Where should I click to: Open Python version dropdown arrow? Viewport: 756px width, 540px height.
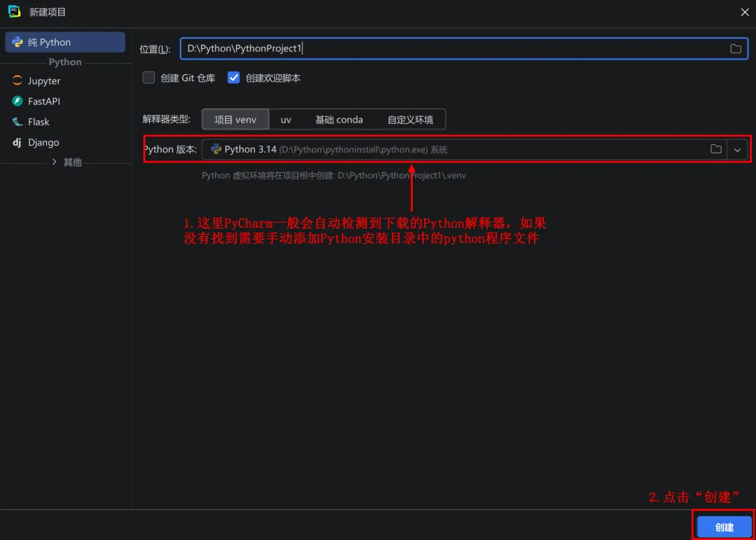point(737,150)
